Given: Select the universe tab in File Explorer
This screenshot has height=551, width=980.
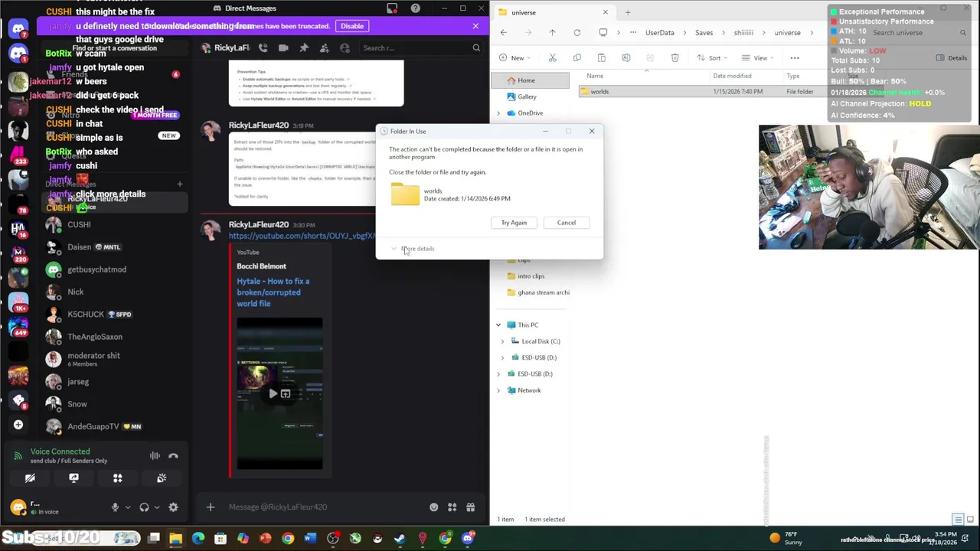Looking at the screenshot, I should coord(554,12).
